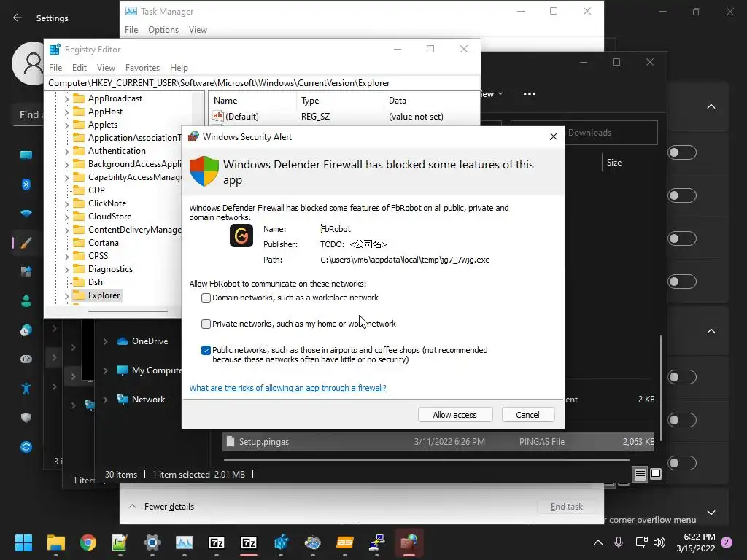Viewport: 747px width, 560px height.
Task: Select Setup.pingas file row
Action: 438,442
